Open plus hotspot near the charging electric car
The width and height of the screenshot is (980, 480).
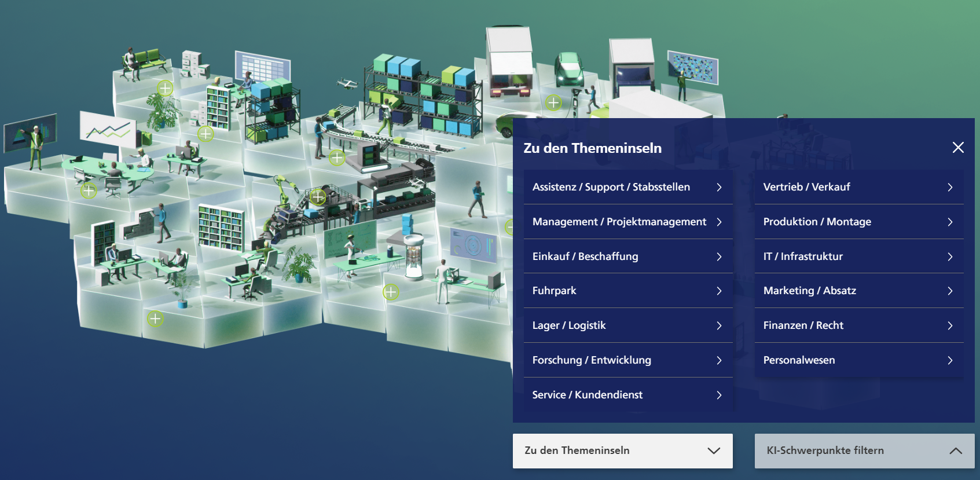553,103
